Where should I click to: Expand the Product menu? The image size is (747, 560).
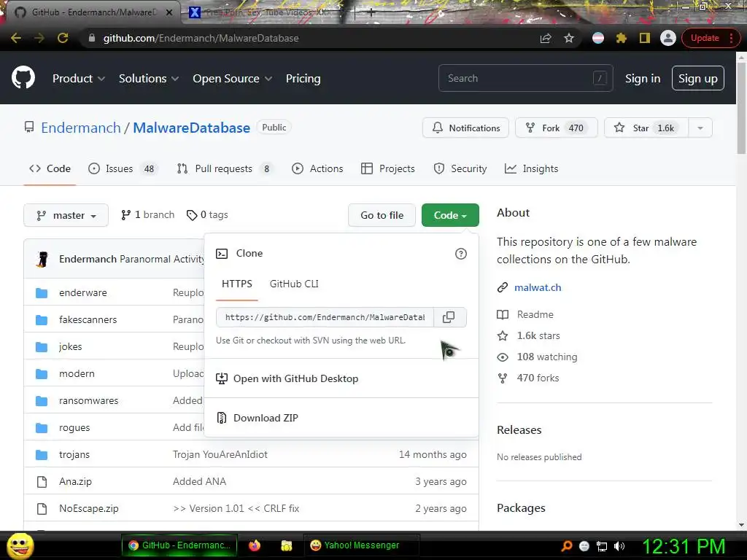79,79
